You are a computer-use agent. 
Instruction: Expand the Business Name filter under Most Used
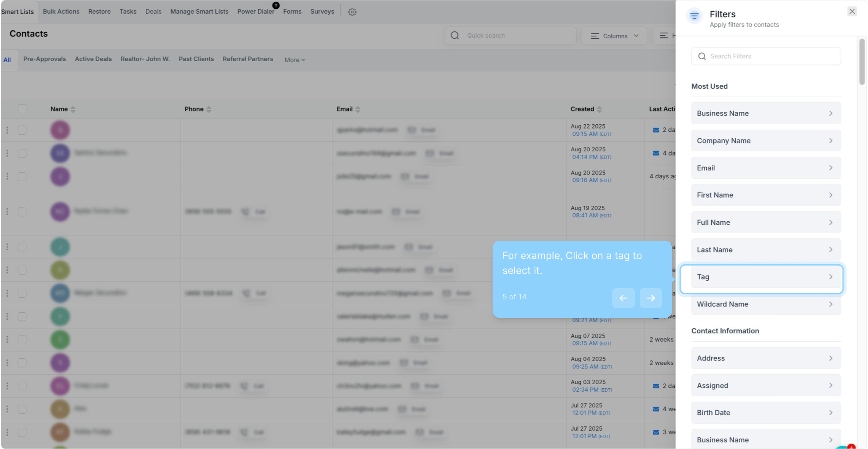pyautogui.click(x=765, y=113)
